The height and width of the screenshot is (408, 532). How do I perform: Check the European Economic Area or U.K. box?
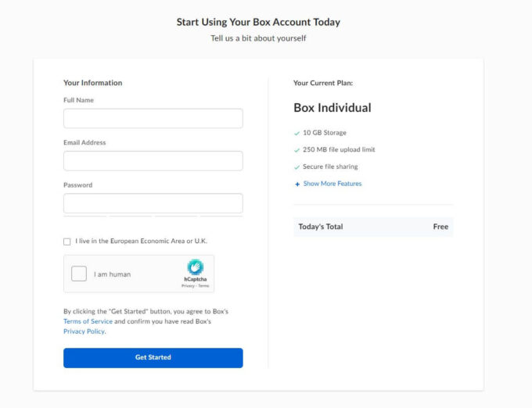[x=66, y=242]
